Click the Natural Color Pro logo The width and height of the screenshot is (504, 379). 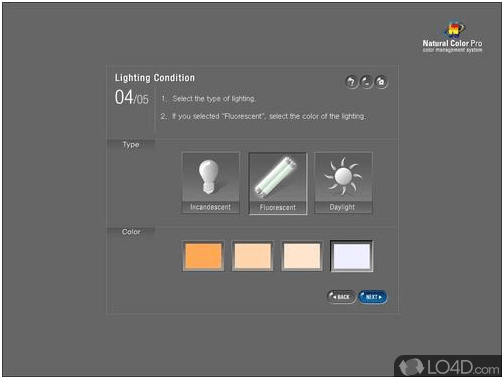(452, 37)
